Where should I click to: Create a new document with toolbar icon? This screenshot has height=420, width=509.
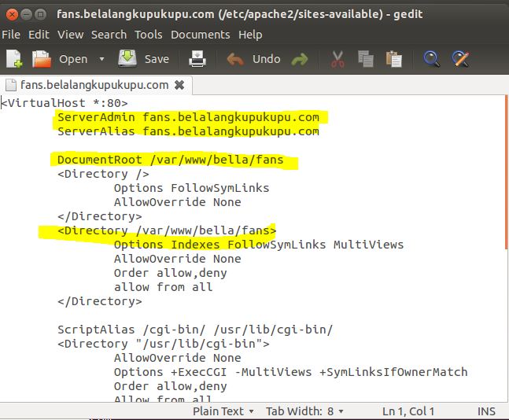[15, 59]
